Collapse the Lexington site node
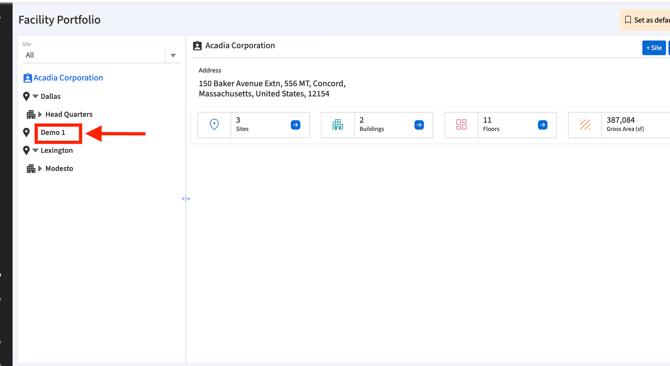This screenshot has height=366, width=670. click(35, 150)
